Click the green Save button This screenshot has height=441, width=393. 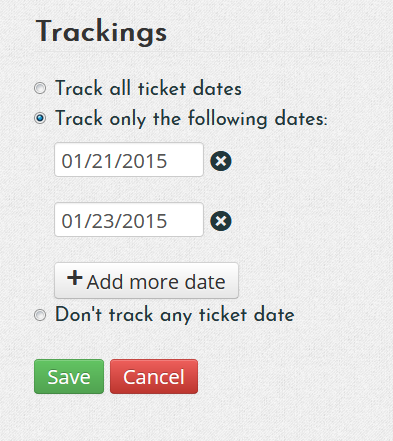69,377
